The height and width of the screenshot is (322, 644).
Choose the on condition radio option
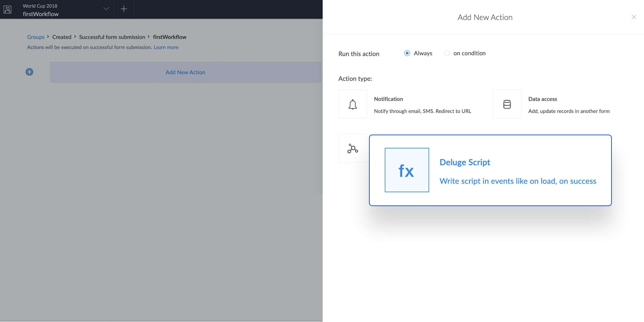coord(447,53)
